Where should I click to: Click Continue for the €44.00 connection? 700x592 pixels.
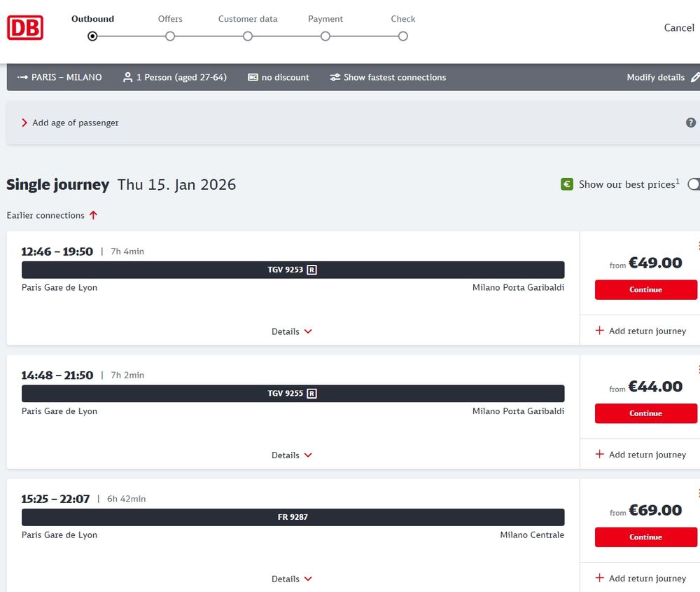coord(645,413)
